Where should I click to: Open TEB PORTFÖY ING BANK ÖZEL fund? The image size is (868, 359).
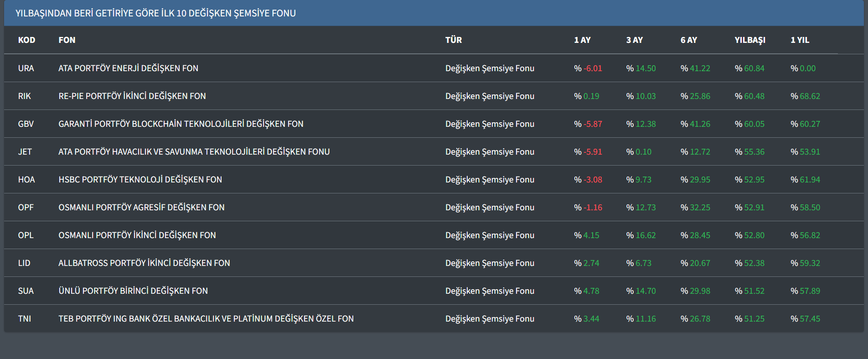click(206, 319)
